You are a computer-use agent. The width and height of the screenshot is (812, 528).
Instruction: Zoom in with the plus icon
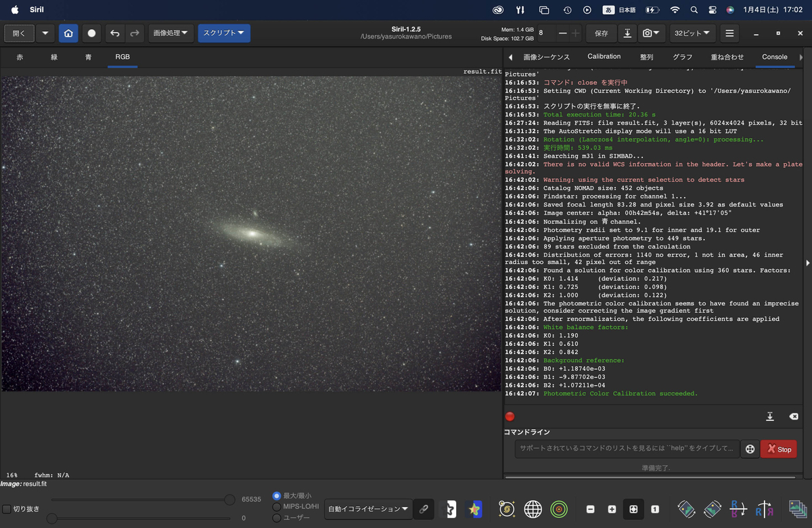coord(612,509)
